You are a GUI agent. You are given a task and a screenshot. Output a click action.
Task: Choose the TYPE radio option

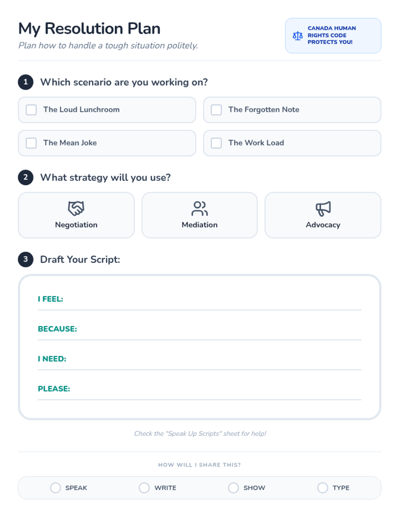point(323,488)
